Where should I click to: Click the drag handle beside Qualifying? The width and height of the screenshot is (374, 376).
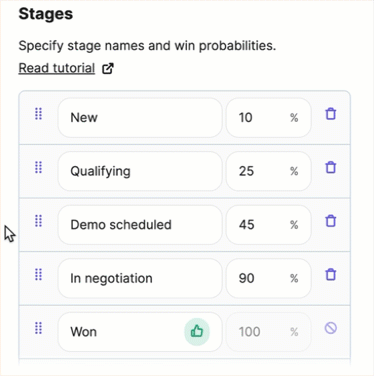point(39,167)
